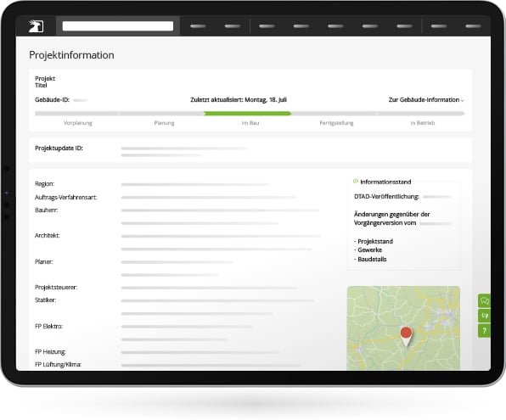Click the Zuletzt aktualisiert date text
Viewport: 506px width, 420px height.
click(x=239, y=99)
